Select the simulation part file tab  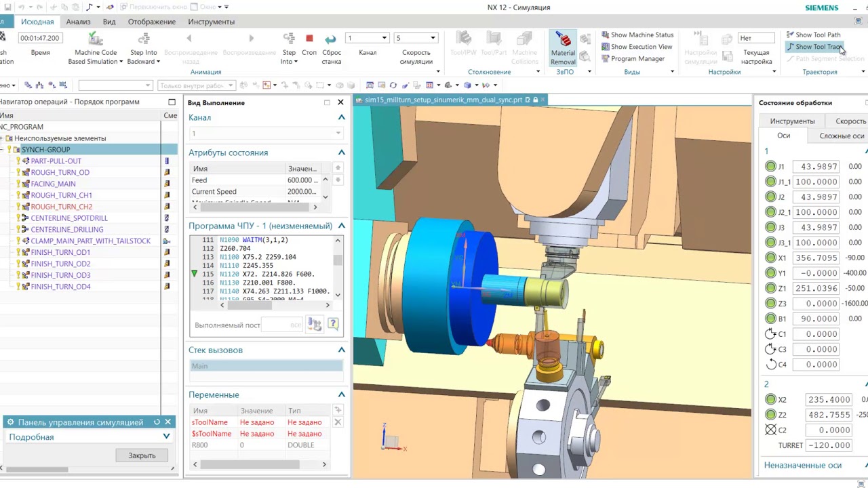[448, 100]
